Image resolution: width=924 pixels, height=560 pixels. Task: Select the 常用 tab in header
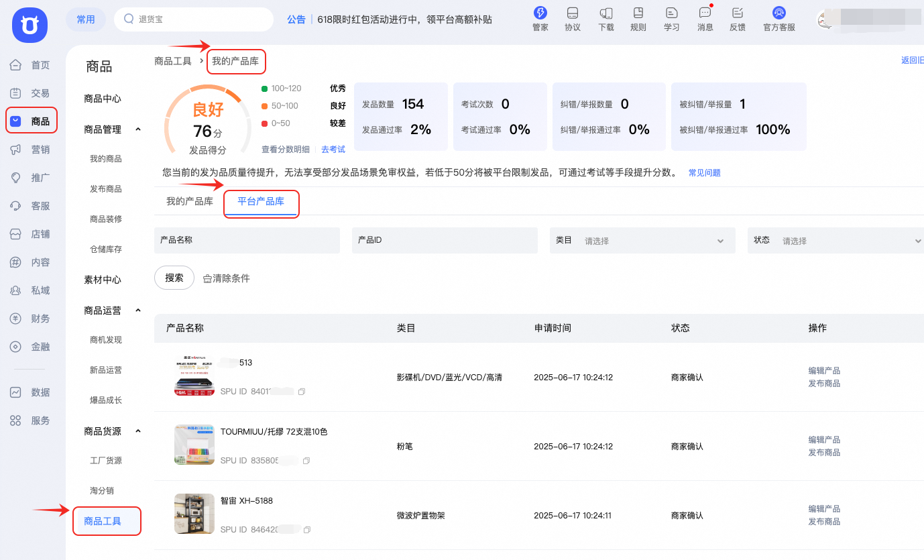point(86,19)
